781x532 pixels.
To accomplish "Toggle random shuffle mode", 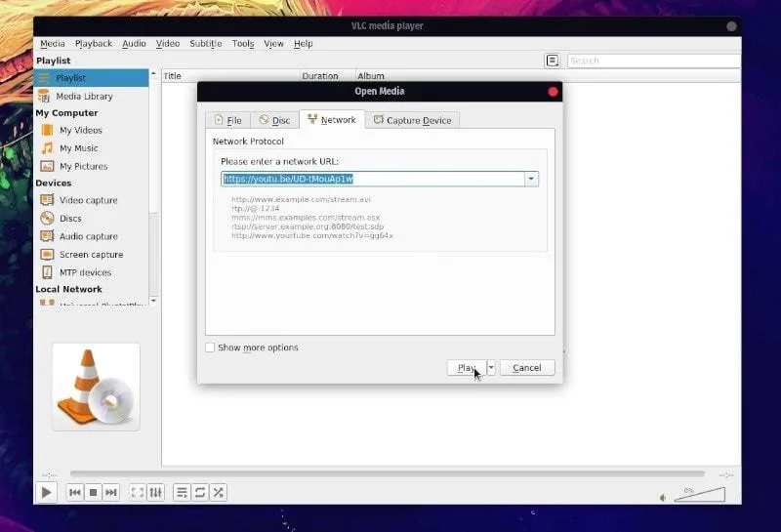I will (x=219, y=493).
